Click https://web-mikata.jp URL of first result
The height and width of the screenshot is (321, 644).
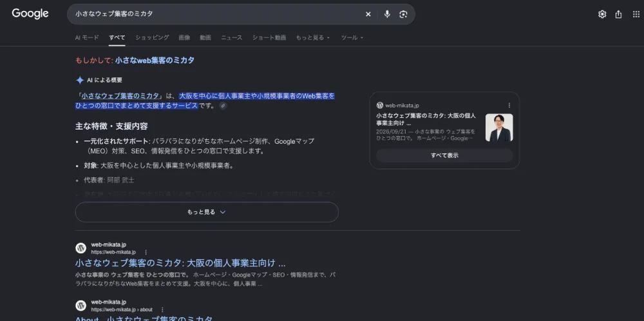click(113, 252)
